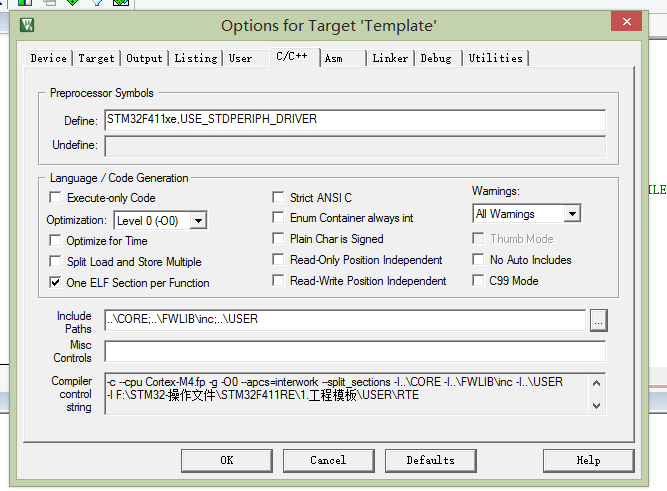Open the Linker tab
The height and width of the screenshot is (491, 667).
(x=390, y=58)
